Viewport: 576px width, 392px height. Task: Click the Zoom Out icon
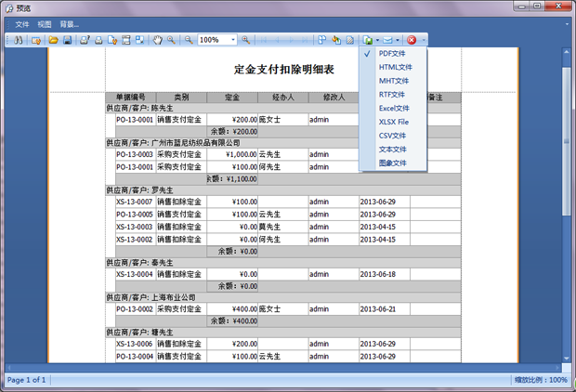[189, 40]
